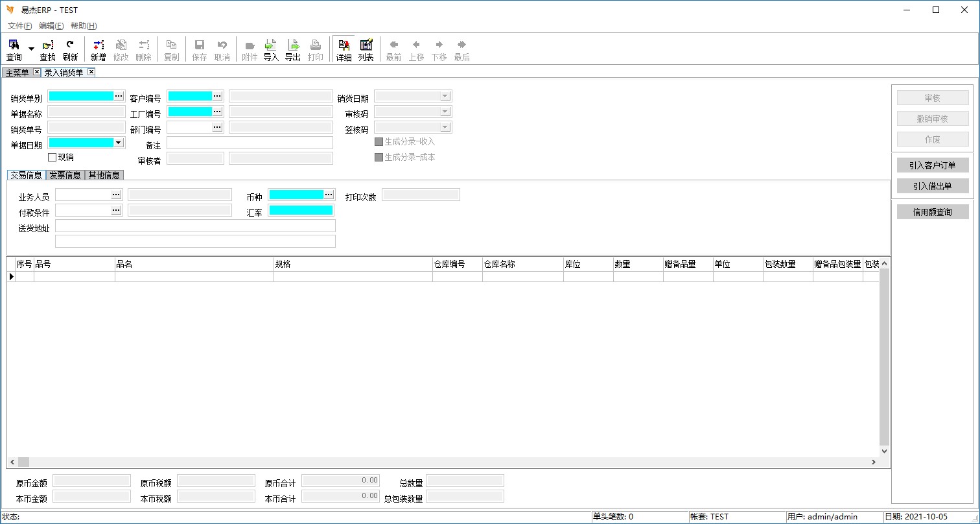
Task: Open 客户编号 lookup ellipsis button
Action: tap(217, 96)
